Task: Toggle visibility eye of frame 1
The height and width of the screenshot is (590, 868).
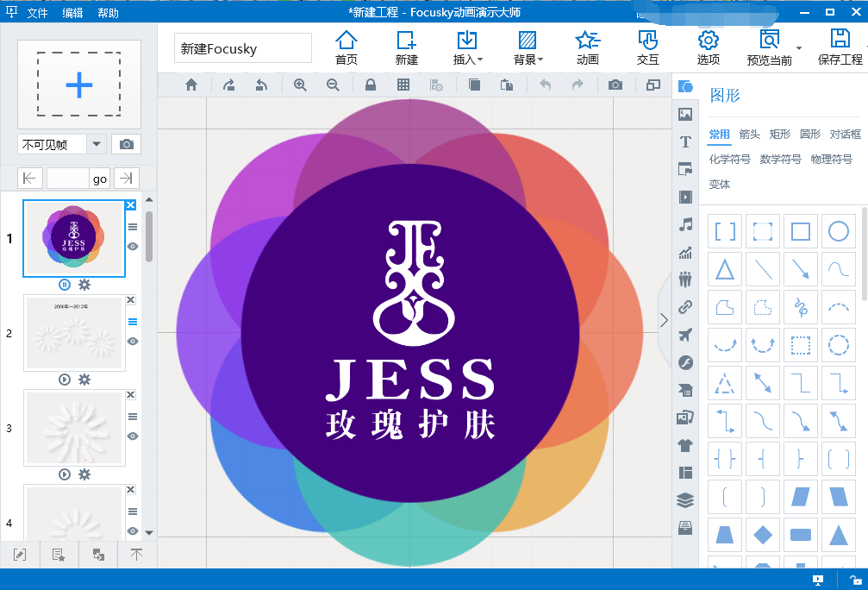Action: click(x=133, y=246)
